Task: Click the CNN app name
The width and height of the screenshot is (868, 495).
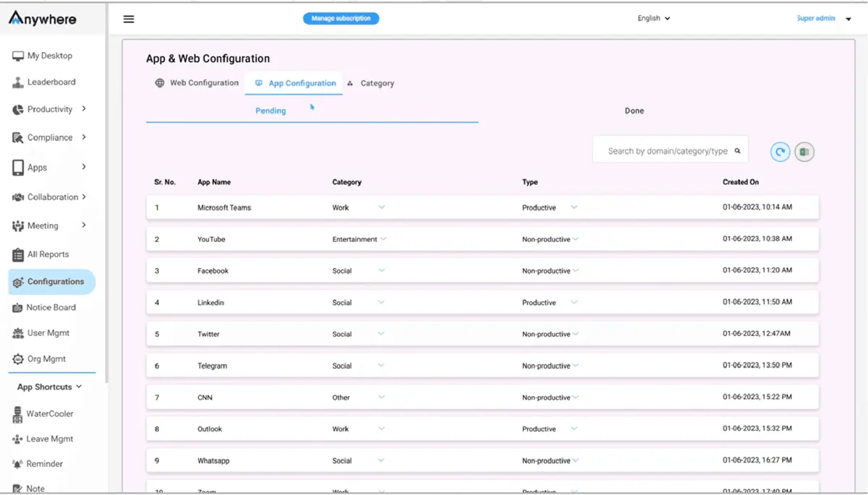Action: (x=205, y=397)
